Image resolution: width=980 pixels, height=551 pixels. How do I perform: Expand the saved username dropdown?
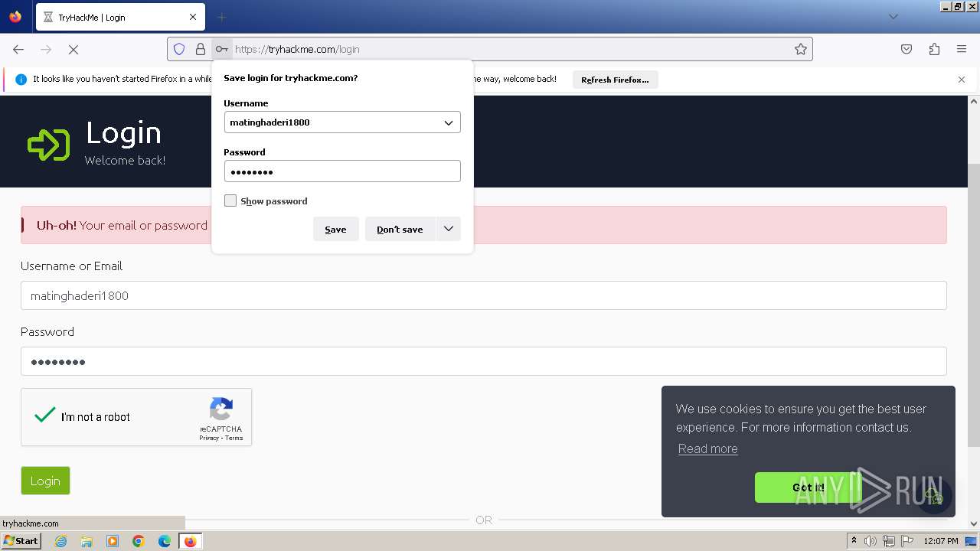pos(449,122)
